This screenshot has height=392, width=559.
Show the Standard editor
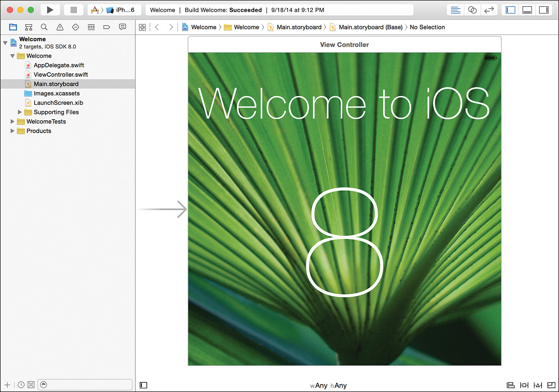[455, 10]
